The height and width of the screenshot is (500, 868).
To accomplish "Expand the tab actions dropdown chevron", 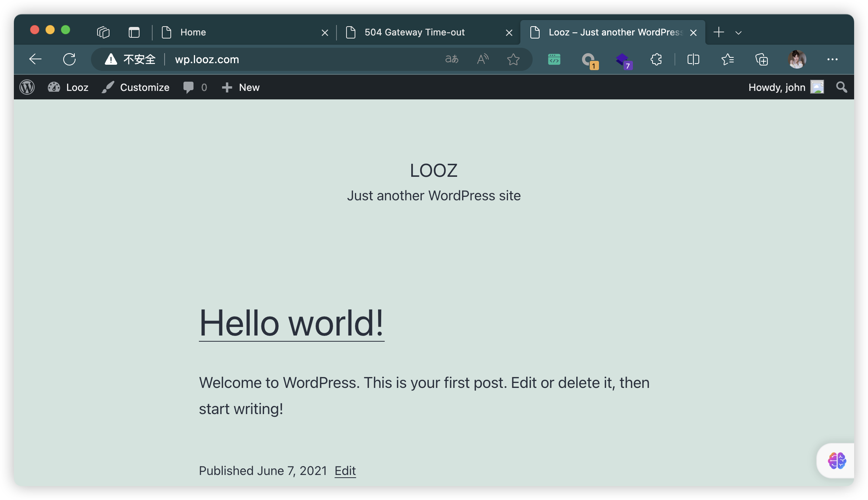I will 738,33.
